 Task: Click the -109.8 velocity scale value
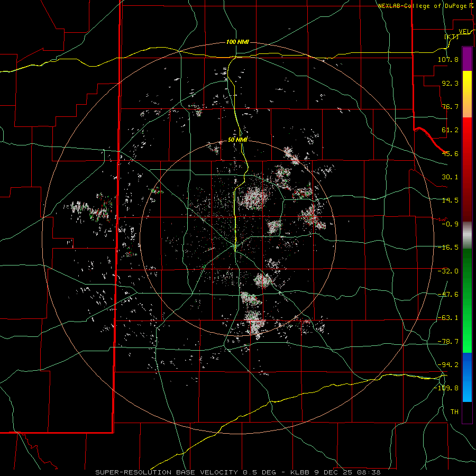click(446, 388)
